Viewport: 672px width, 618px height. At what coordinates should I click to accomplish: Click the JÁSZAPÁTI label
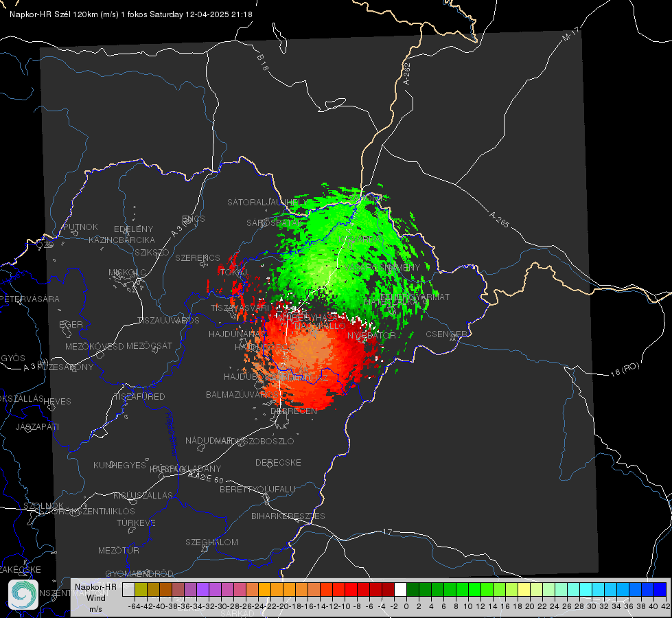37,427
